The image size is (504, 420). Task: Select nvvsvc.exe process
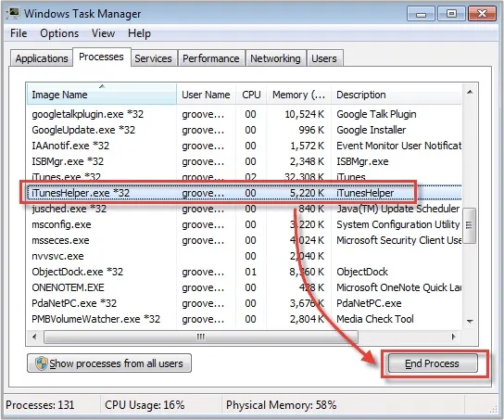point(245,256)
